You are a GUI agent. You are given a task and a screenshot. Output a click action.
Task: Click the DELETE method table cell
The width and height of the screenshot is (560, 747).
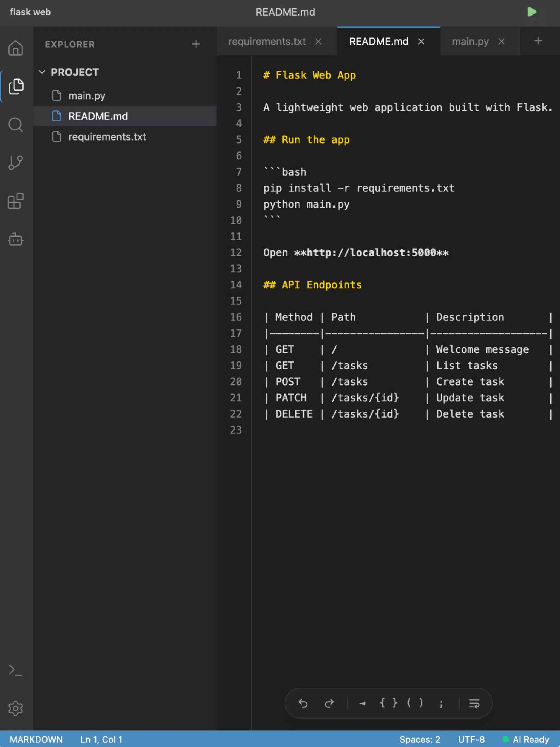[294, 414]
